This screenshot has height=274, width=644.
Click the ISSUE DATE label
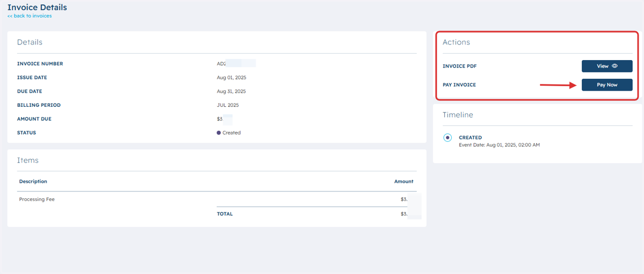[x=32, y=78]
